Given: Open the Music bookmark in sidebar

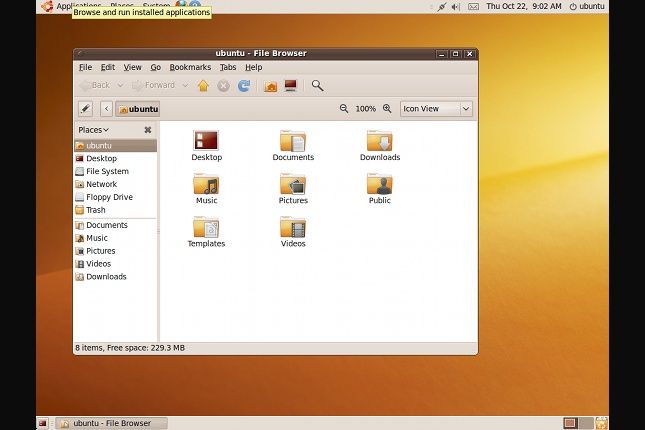Looking at the screenshot, I should (116, 238).
